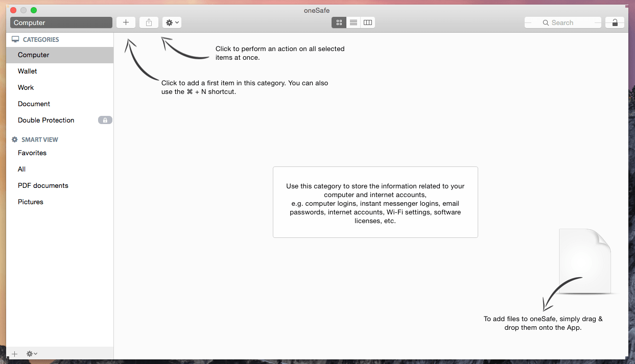Select the Computer category
The width and height of the screenshot is (635, 364).
(x=60, y=55)
